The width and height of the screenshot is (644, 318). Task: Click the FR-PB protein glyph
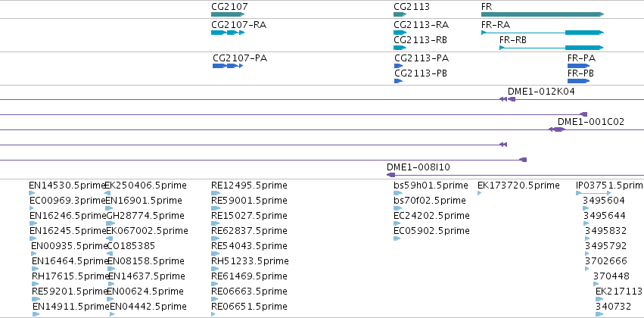[x=578, y=81]
